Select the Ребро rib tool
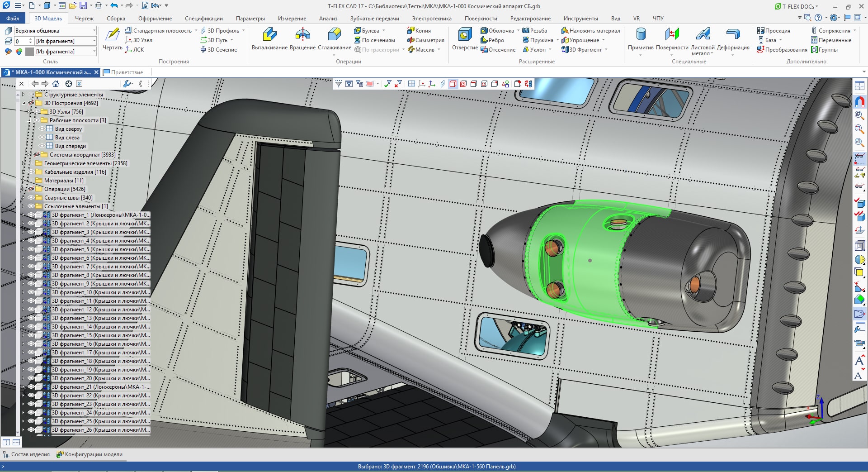The height and width of the screenshot is (472, 868). (492, 40)
